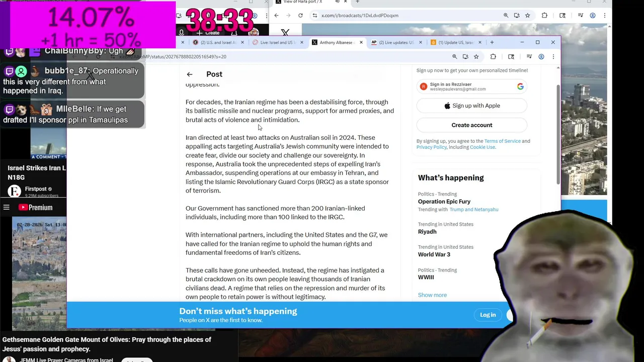
Task: Click 'Sign up with Apple' button
Action: tap(472, 106)
